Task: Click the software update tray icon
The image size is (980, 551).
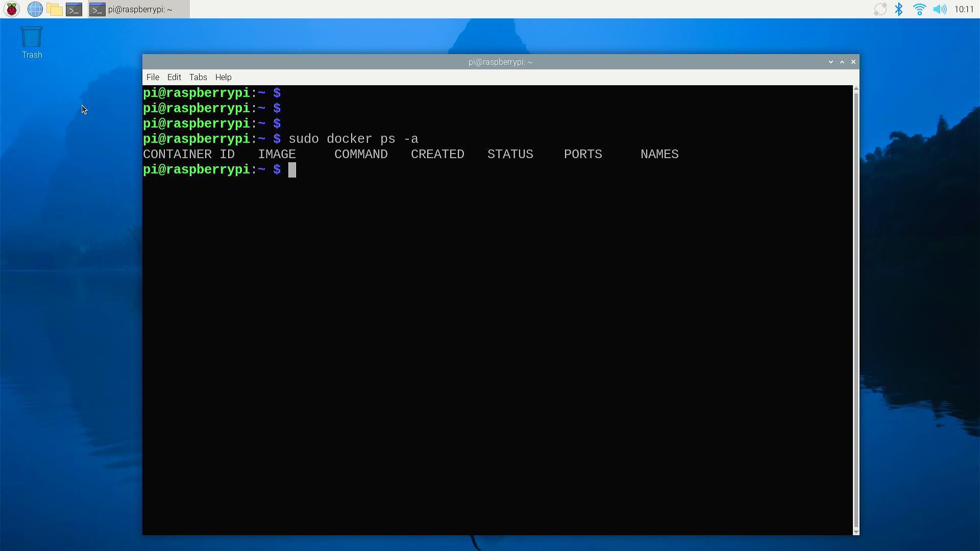Action: coord(880,9)
